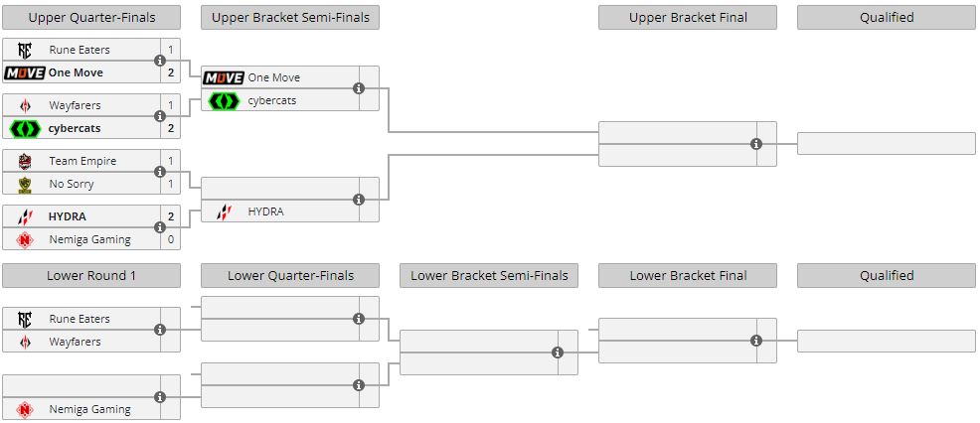The height and width of the screenshot is (423, 980).
Task: Open Lower Bracket Final match info icon
Action: pos(756,341)
